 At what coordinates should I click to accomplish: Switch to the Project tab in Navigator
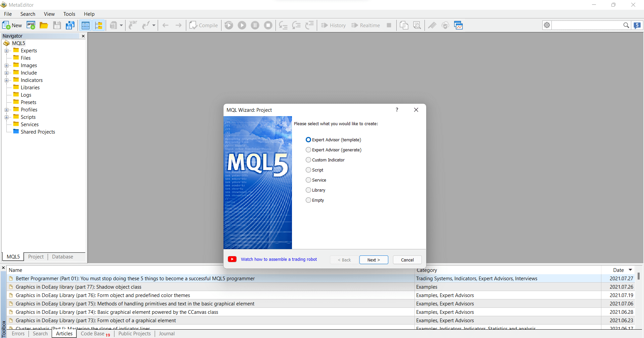click(36, 257)
